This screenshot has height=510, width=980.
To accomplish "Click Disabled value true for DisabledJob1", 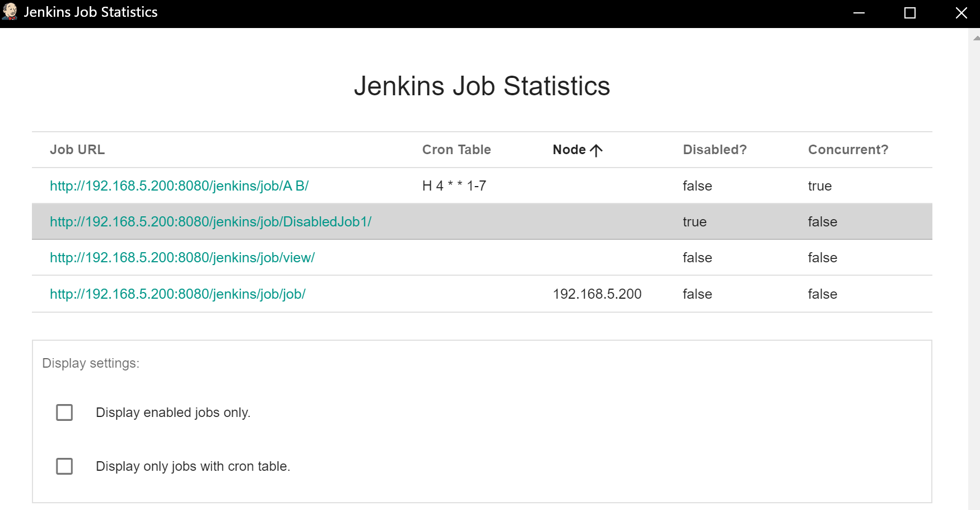I will pyautogui.click(x=694, y=222).
